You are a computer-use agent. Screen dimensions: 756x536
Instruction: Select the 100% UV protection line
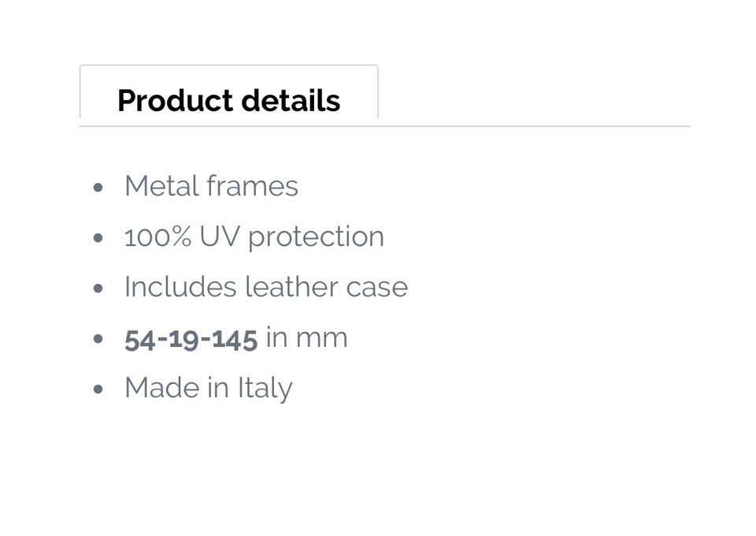[254, 237]
